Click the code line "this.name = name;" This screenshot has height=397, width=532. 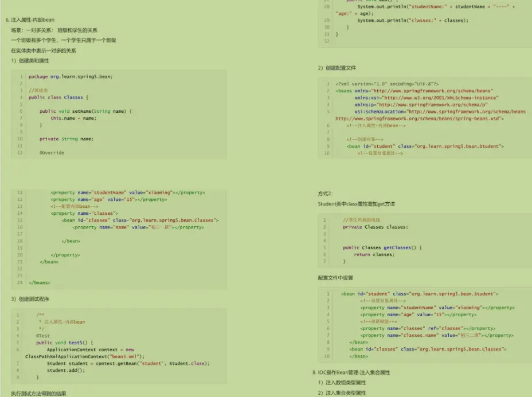[73, 118]
